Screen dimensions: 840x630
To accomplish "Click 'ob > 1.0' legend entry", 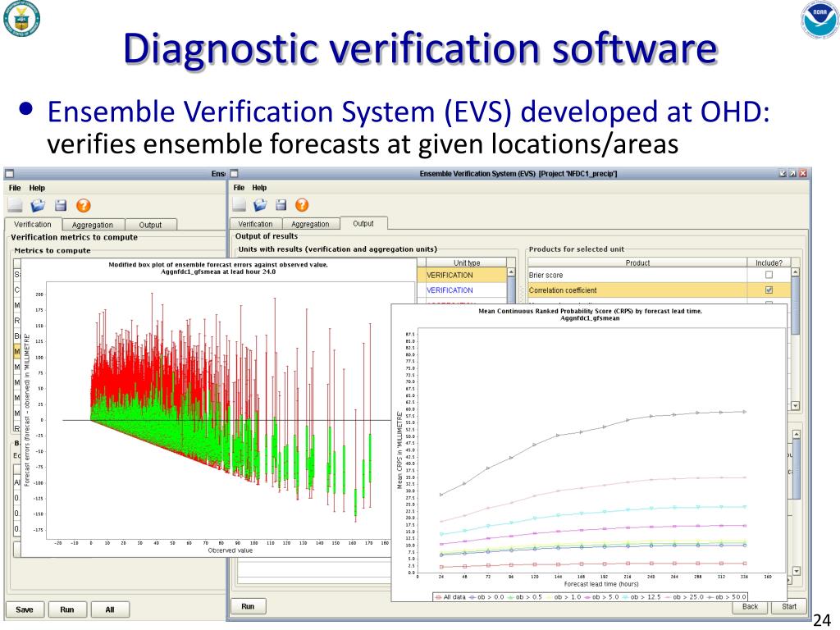I will (564, 597).
